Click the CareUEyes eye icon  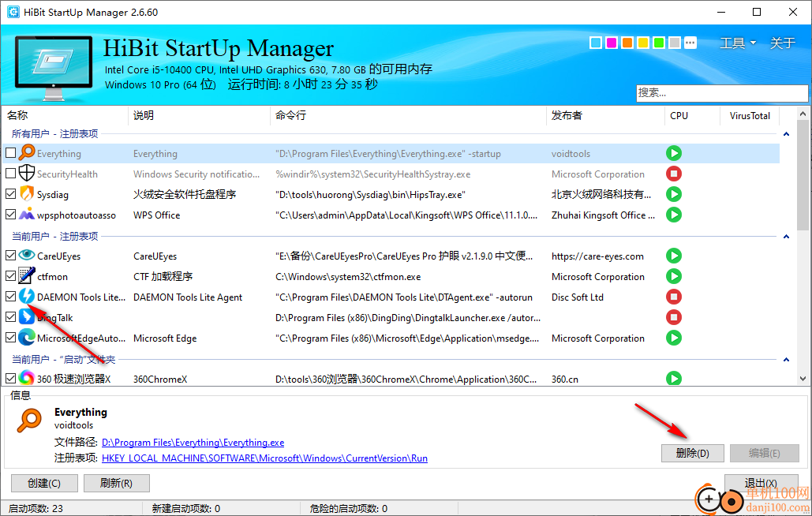(x=26, y=255)
